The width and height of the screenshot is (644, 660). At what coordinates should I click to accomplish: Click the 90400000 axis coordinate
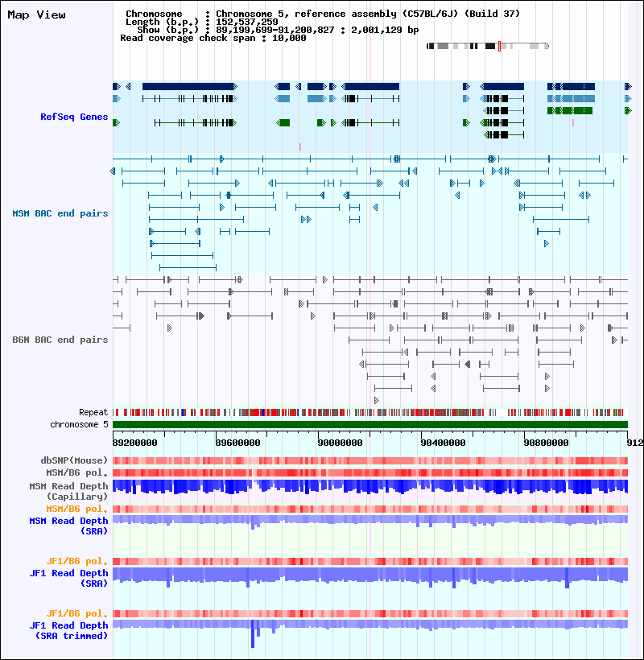(x=444, y=443)
